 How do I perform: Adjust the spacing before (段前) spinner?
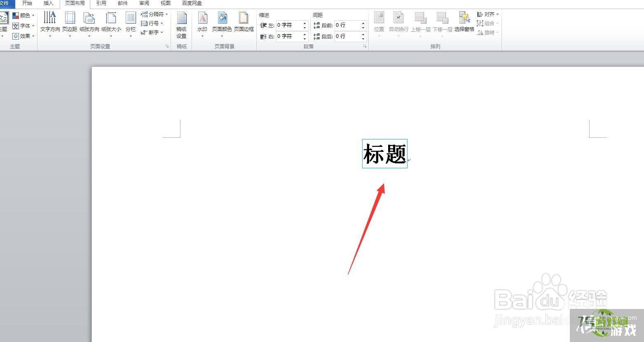(x=363, y=25)
